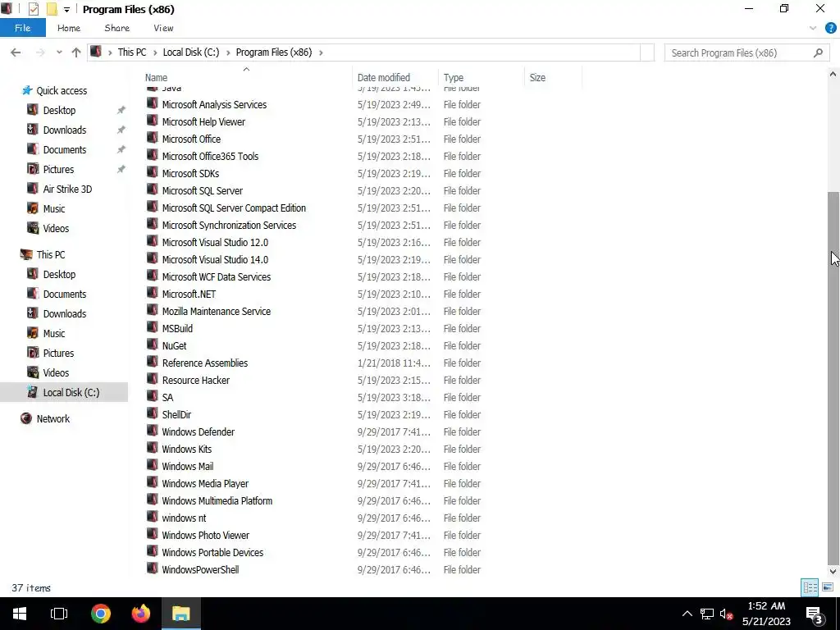840x630 pixels.
Task: Select Microsoft SQL Server Compact Edition
Action: click(234, 208)
